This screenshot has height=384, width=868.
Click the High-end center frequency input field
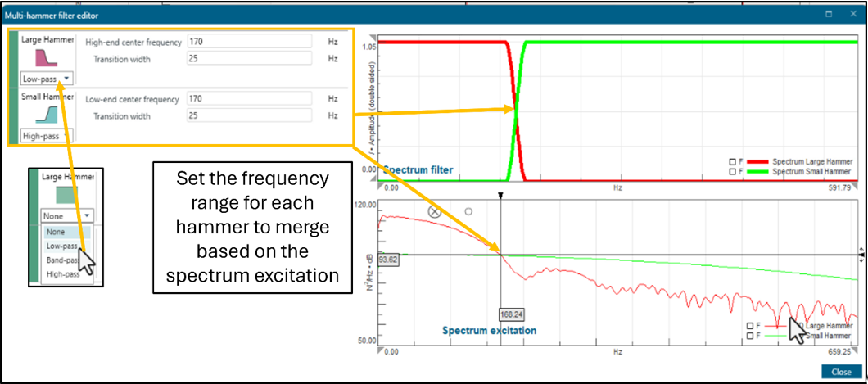point(248,42)
